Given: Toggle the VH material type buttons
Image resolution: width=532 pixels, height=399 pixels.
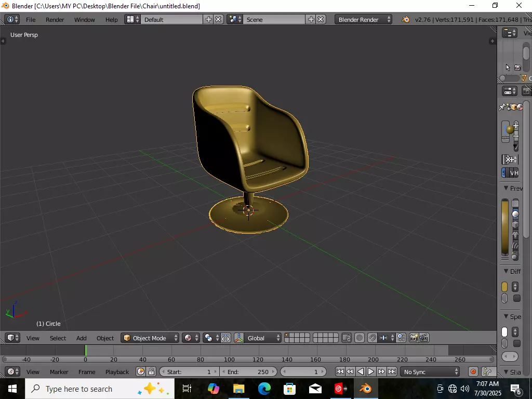Looking at the screenshot, I should 514,172.
